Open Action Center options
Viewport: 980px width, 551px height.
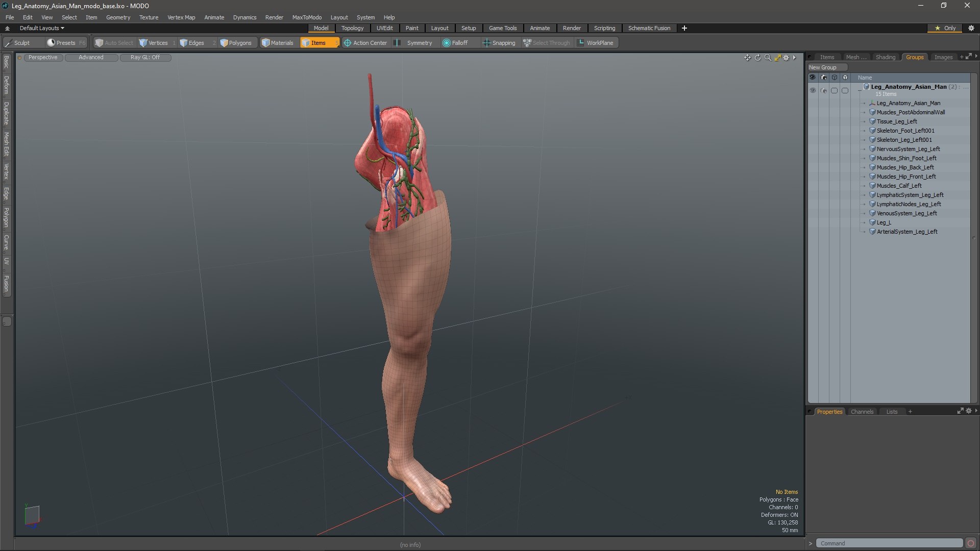click(x=365, y=43)
